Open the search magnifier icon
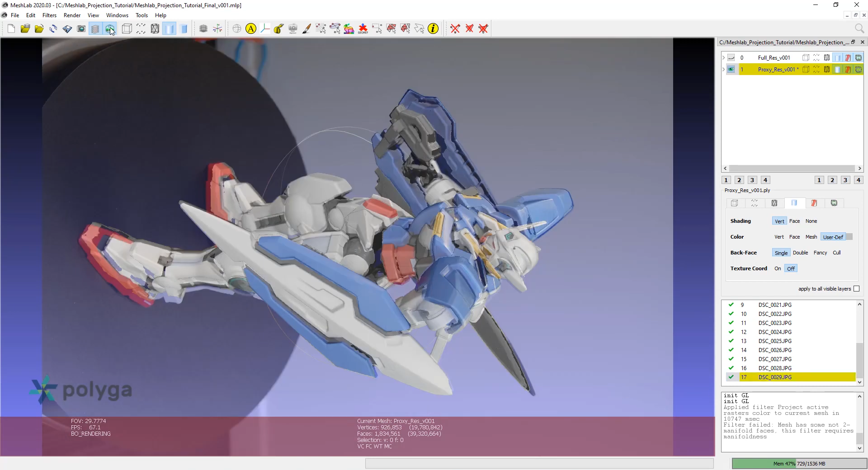 point(859,29)
